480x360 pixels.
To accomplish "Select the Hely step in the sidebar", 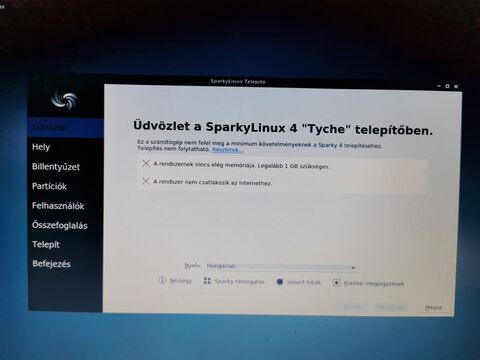I will (x=41, y=147).
